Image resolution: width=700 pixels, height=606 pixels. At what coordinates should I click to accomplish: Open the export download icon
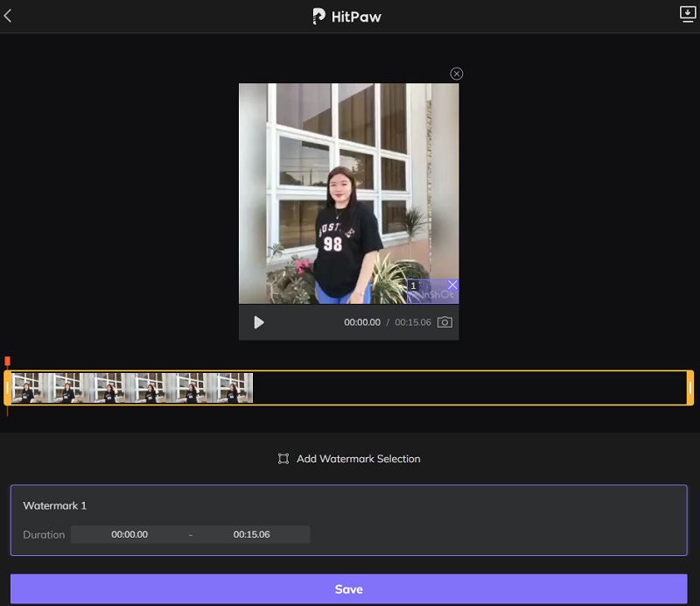coord(687,14)
